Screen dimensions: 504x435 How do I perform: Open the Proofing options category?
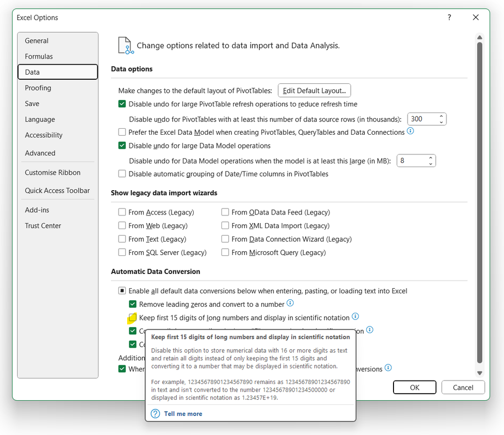click(x=58, y=88)
